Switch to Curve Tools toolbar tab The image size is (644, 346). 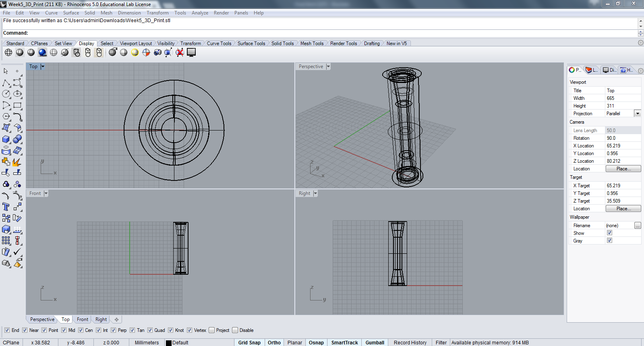(219, 44)
